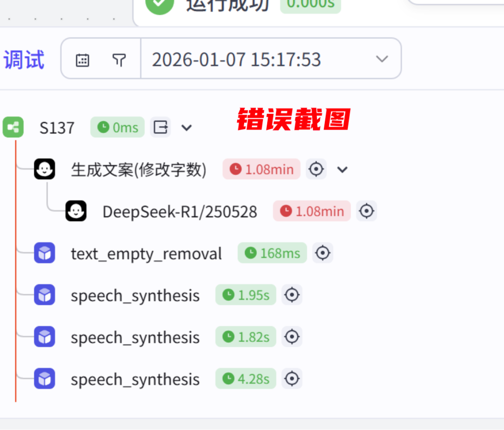Click the text_empty_removal cube icon

pos(45,253)
